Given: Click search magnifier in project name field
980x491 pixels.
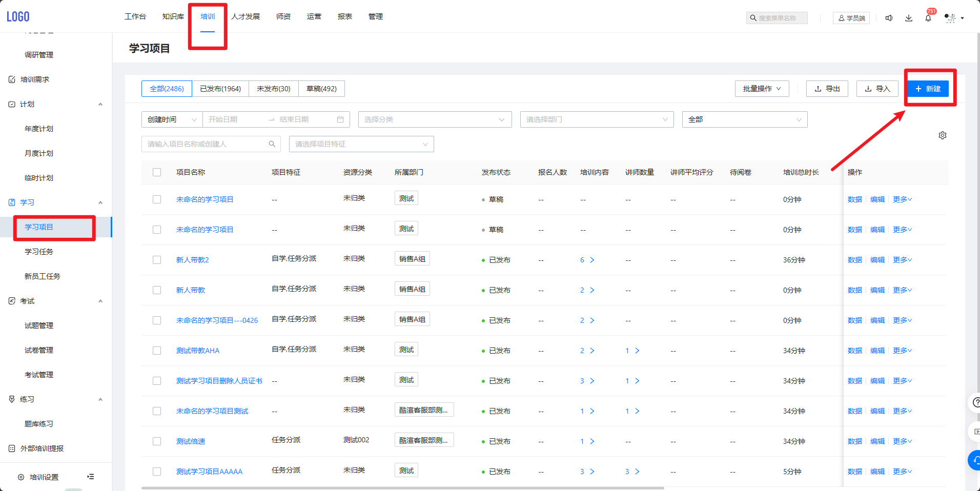Looking at the screenshot, I should (x=272, y=144).
